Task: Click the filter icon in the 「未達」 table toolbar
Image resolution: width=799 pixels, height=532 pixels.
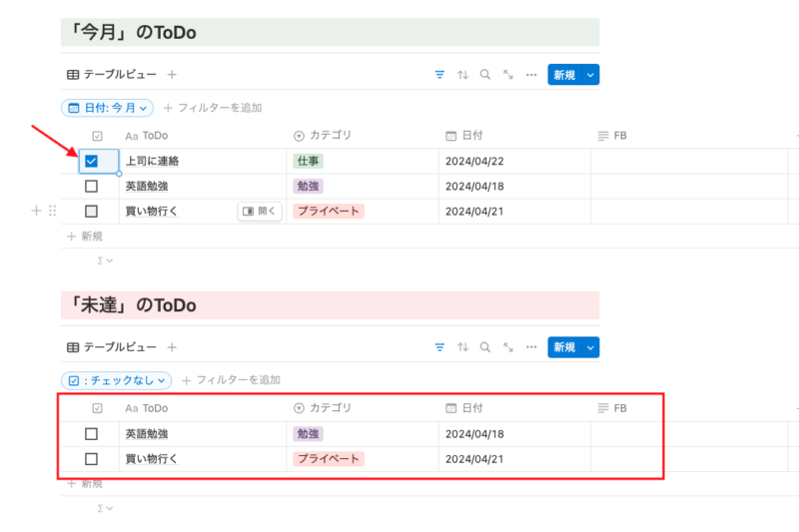Action: pyautogui.click(x=439, y=347)
